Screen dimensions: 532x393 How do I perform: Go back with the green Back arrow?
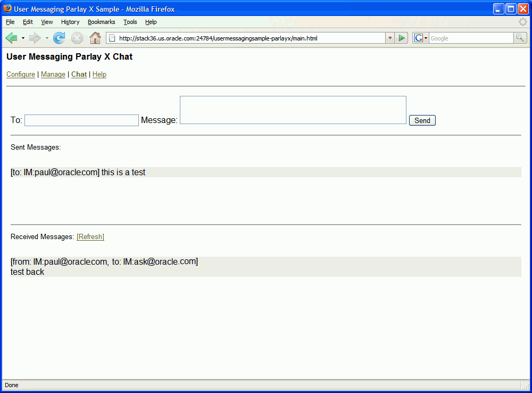point(12,38)
